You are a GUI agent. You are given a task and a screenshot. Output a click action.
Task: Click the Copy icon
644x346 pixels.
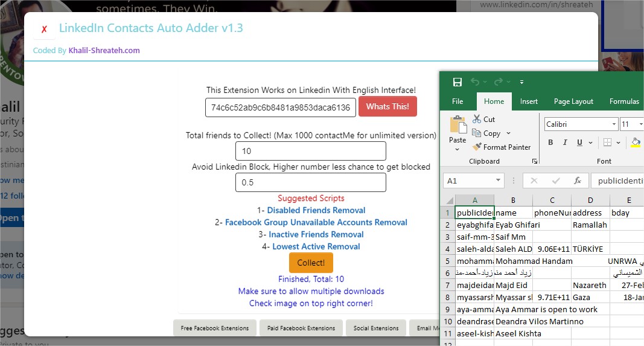[476, 133]
